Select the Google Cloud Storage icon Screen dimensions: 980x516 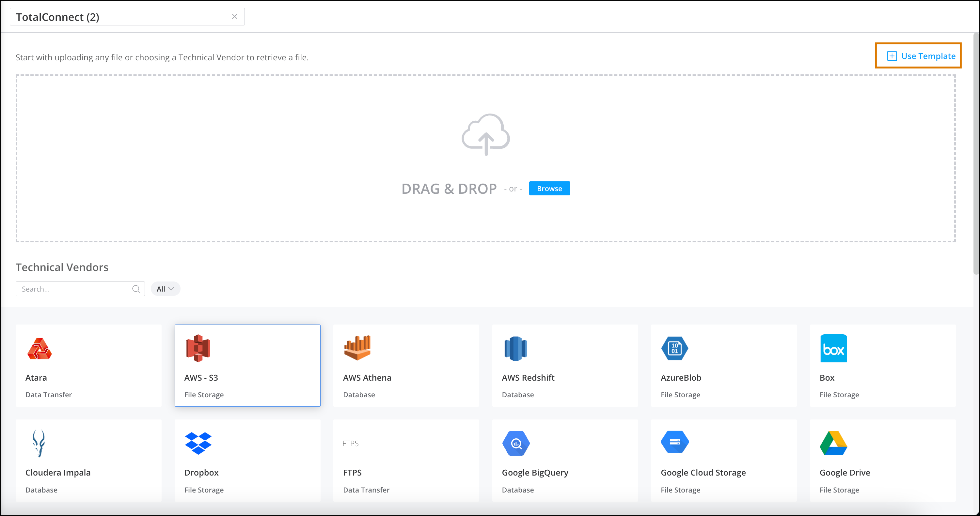point(674,442)
